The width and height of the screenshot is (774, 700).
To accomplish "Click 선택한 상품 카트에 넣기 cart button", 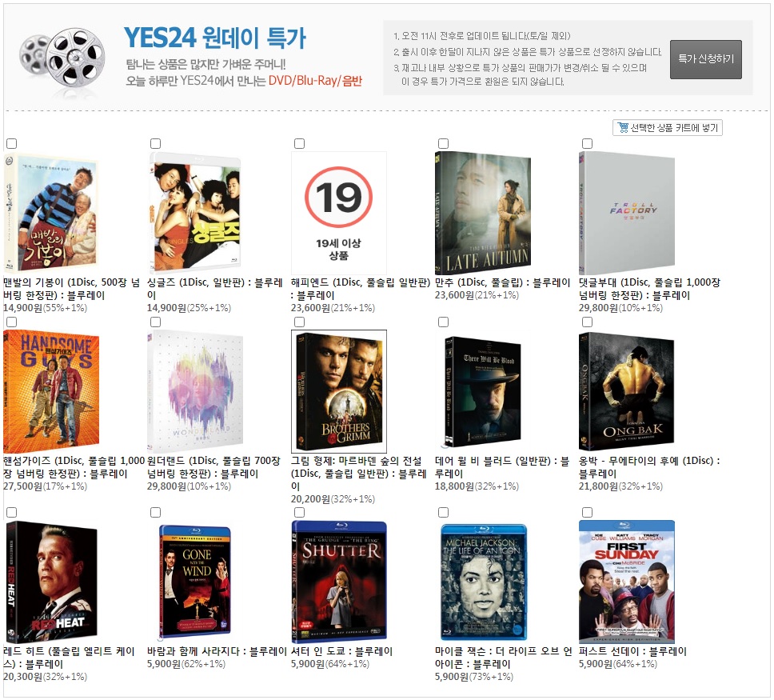I will 668,128.
